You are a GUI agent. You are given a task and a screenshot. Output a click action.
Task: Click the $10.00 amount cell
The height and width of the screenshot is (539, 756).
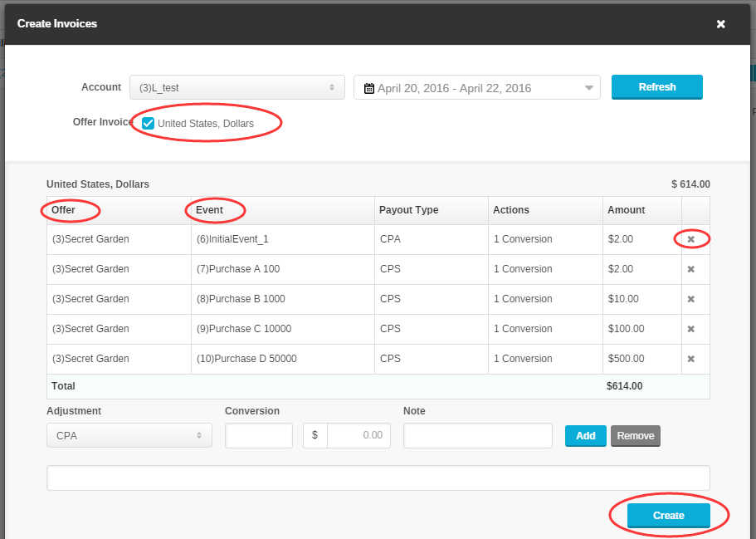tap(642, 299)
